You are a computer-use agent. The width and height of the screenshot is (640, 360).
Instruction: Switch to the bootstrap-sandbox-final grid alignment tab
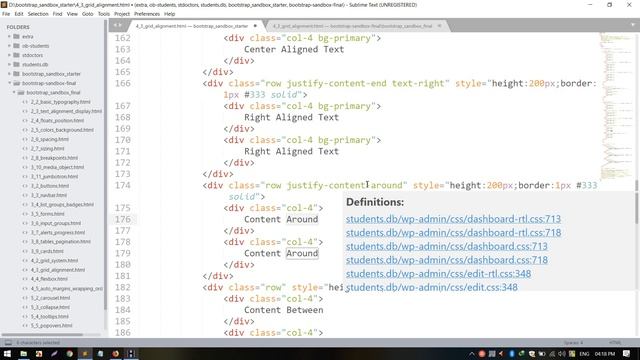pyautogui.click(x=352, y=26)
